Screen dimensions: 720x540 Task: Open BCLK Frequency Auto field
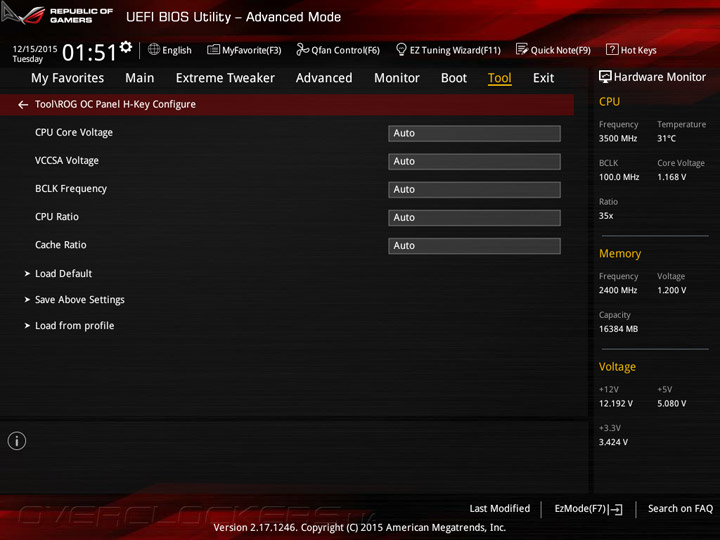(x=474, y=190)
